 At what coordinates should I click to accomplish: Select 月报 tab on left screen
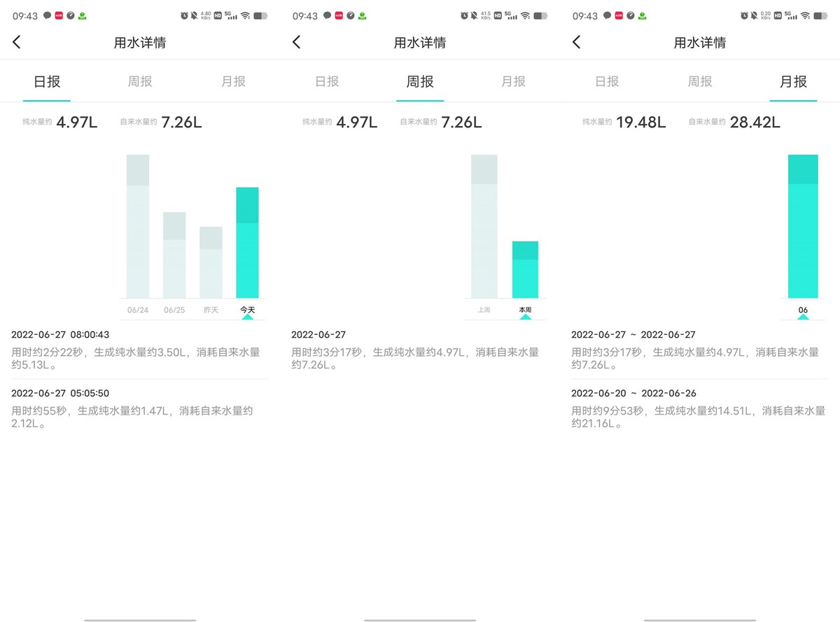(x=233, y=81)
